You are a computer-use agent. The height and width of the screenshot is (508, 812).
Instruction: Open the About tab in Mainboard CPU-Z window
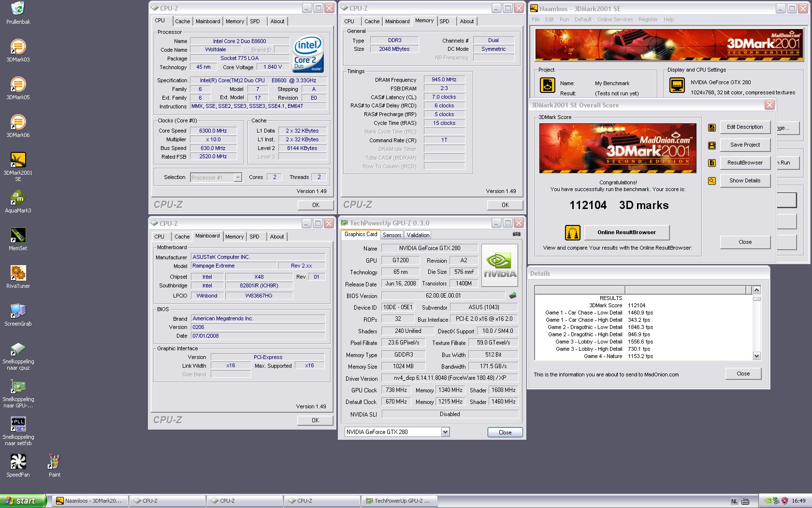pyautogui.click(x=277, y=237)
